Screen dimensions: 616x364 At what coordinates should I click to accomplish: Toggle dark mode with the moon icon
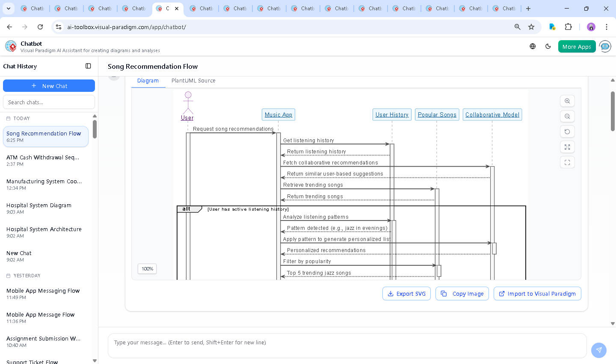pos(548,46)
